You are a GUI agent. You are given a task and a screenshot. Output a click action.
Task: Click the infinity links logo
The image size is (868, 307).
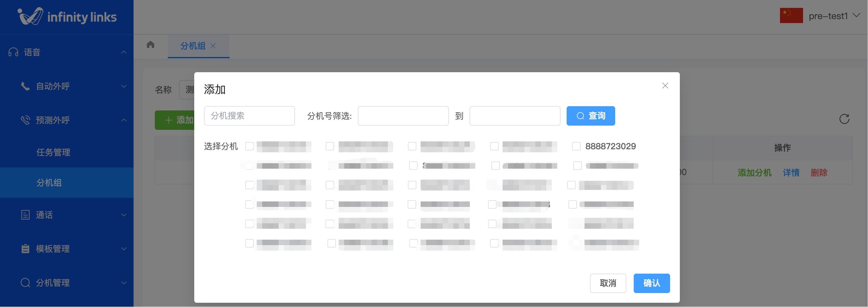67,16
